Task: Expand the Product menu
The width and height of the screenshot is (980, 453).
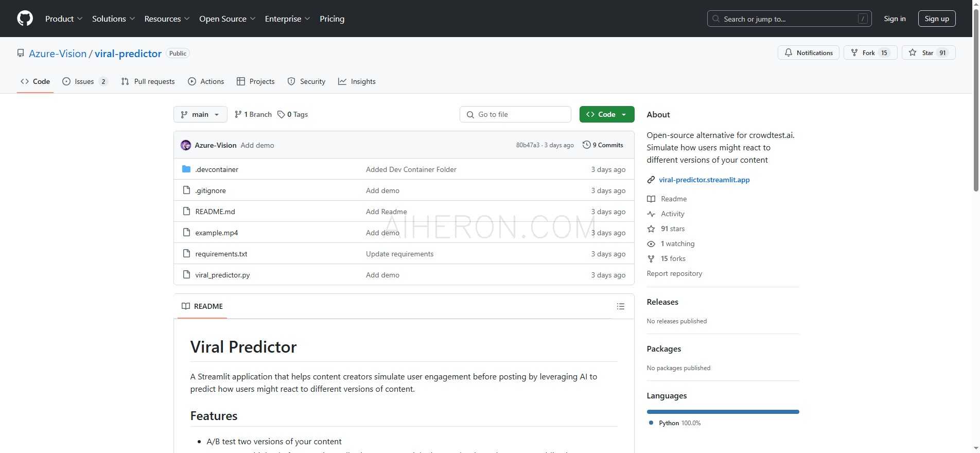Action: click(x=64, y=19)
